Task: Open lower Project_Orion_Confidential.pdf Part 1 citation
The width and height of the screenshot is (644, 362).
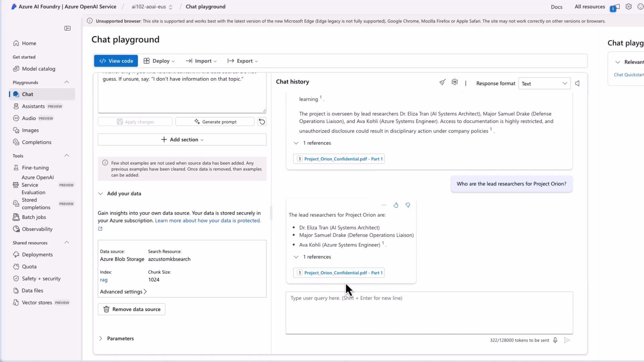Action: [x=339, y=273]
